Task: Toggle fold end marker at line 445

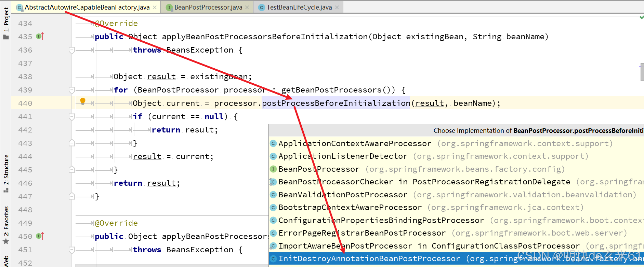Action: pyautogui.click(x=72, y=169)
